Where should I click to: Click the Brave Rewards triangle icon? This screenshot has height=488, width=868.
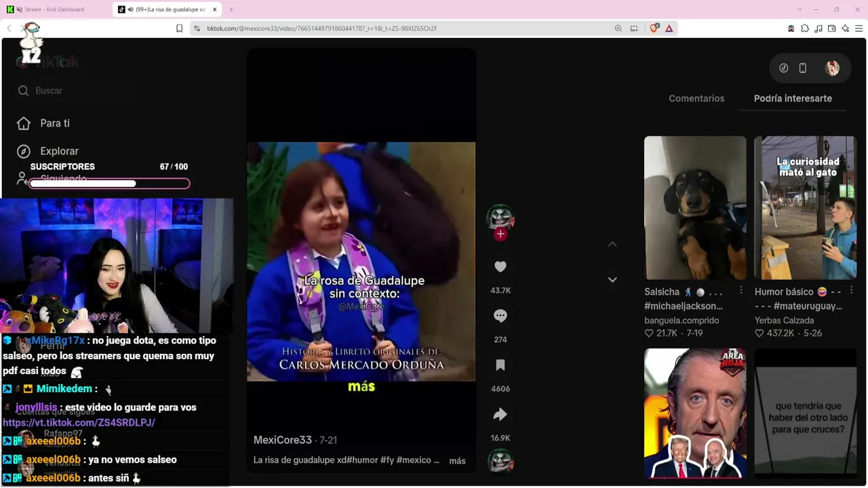[x=669, y=28]
